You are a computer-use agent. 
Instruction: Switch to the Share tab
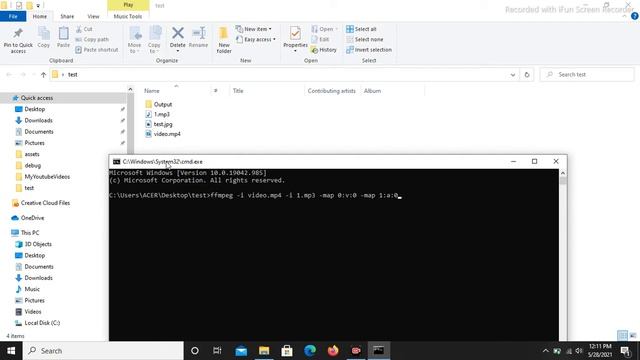(x=67, y=16)
